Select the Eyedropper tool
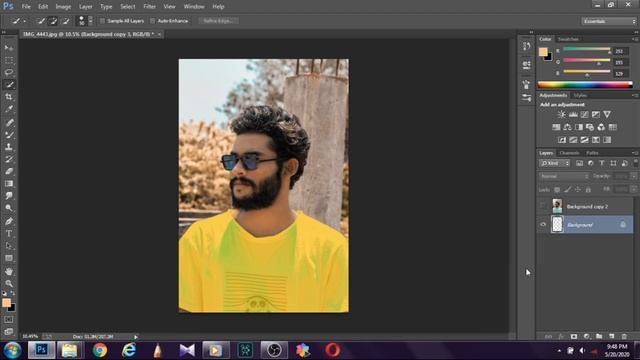 point(9,109)
